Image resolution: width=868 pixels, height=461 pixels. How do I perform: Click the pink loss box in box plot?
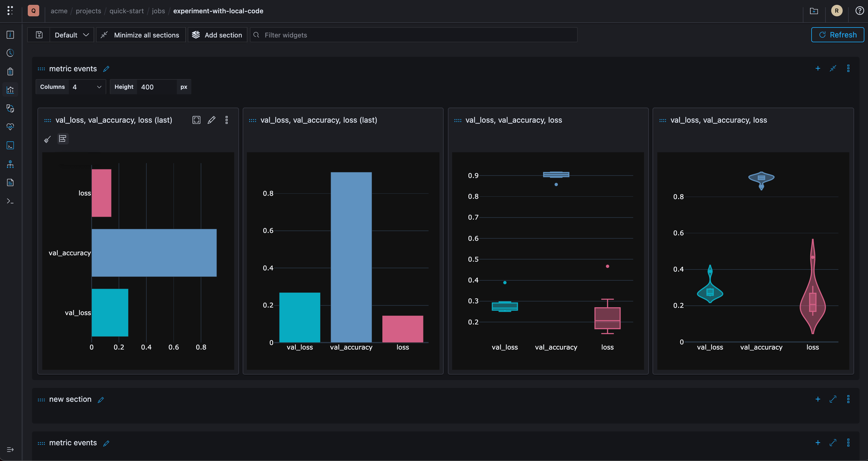pos(607,318)
